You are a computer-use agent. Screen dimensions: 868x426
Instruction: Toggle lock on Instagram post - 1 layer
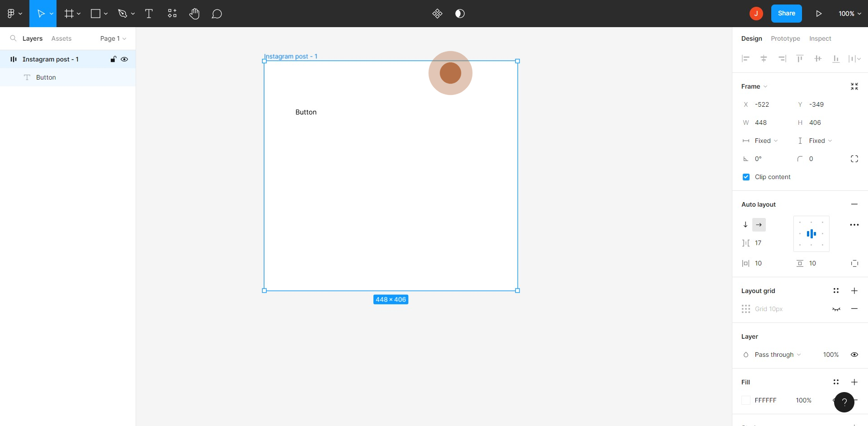tap(113, 59)
